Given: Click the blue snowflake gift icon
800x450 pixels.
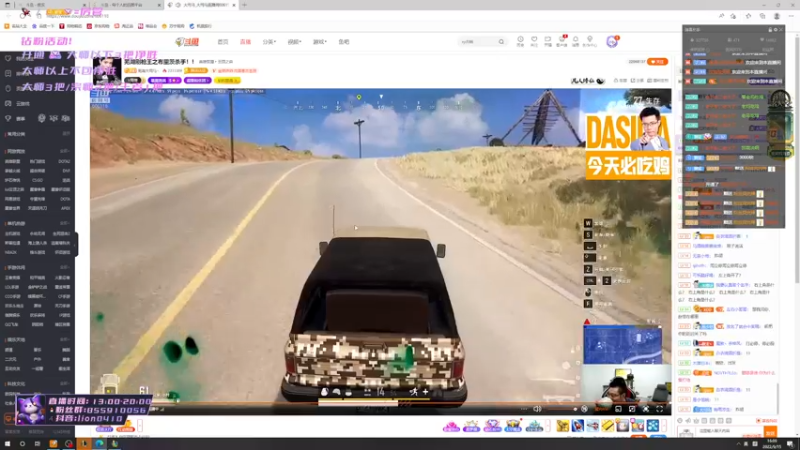Looking at the screenshot, I should point(653,426).
